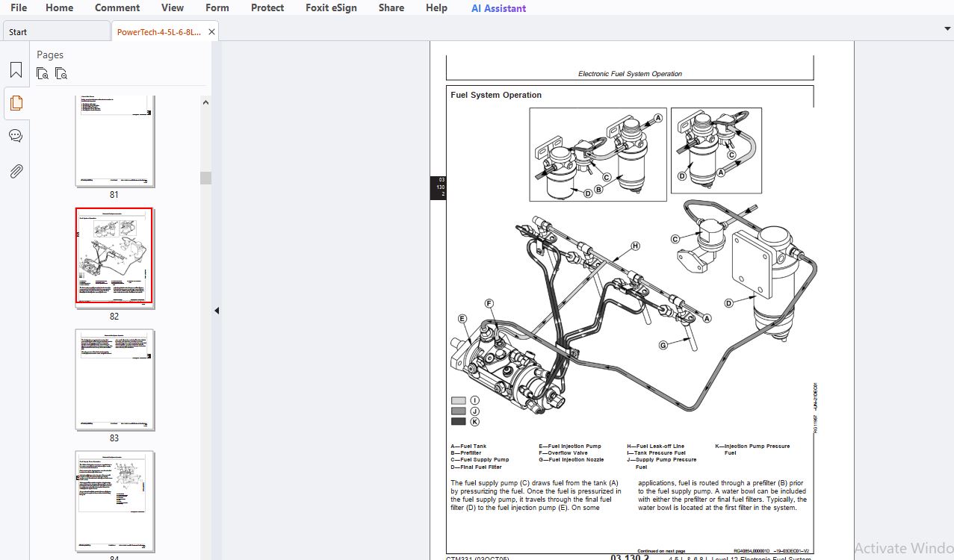Click legend entry "E—Fuel Injection Pump"

570,447
